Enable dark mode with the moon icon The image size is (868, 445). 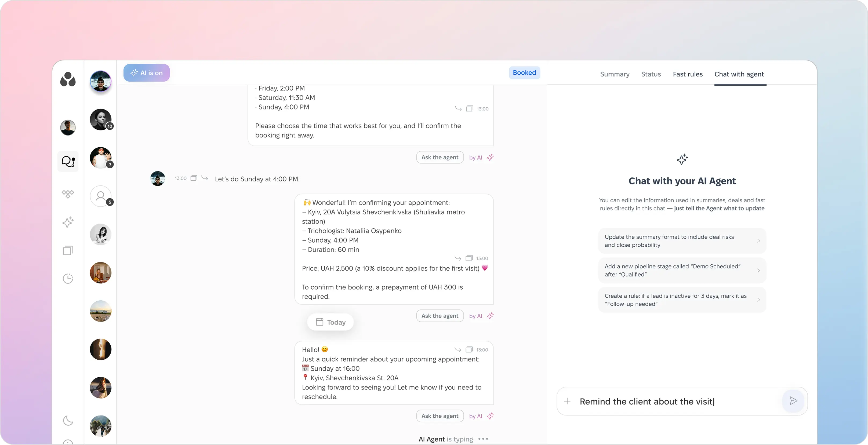click(x=68, y=420)
